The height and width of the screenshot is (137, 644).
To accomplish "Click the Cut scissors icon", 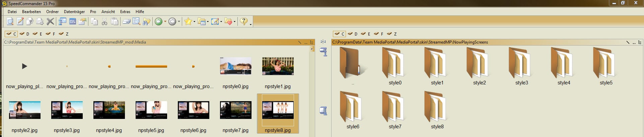I will tap(104, 22).
